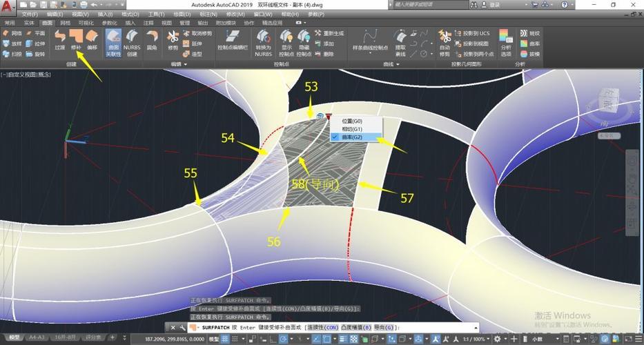The width and height of the screenshot is (644, 345).
Task: Click the Extrude (拉伸) surface tool
Action: click(x=36, y=43)
